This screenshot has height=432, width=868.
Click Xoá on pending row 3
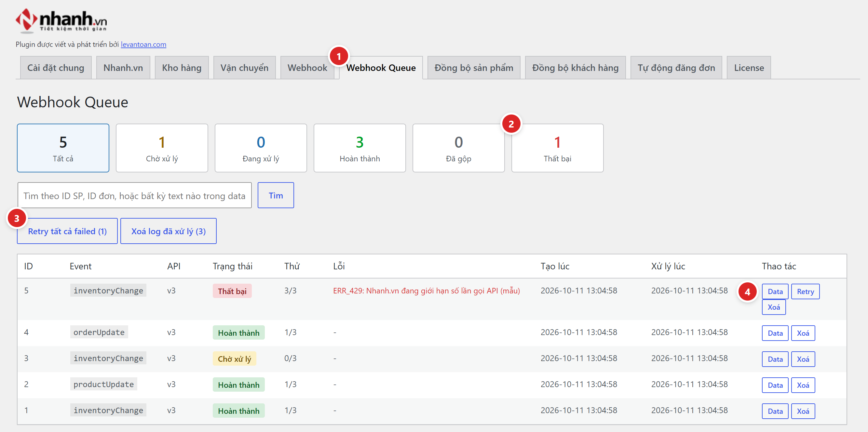tap(803, 359)
